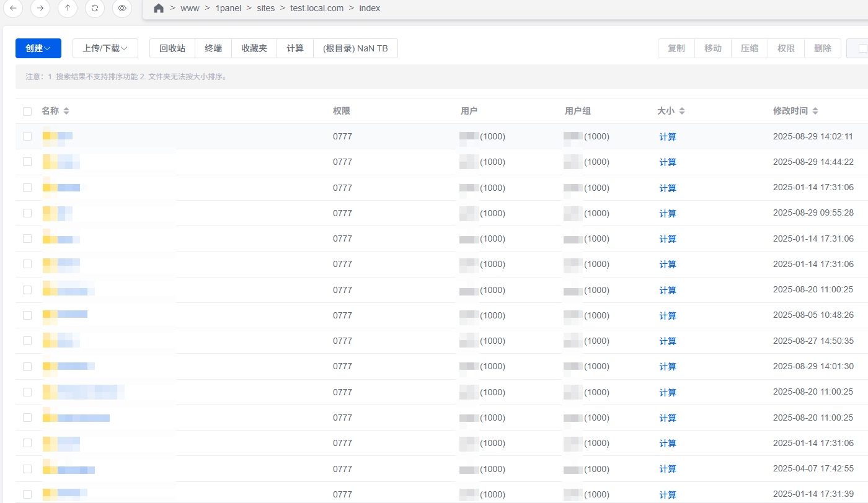Viewport: 868px width, 503px height.
Task: Click the 用户 column header
Action: click(x=469, y=111)
